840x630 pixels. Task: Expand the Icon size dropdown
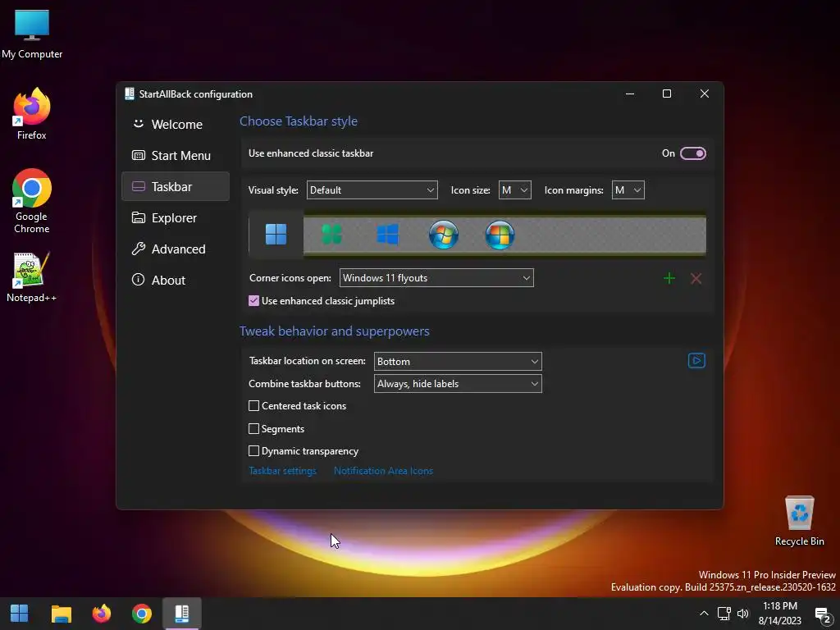point(515,189)
